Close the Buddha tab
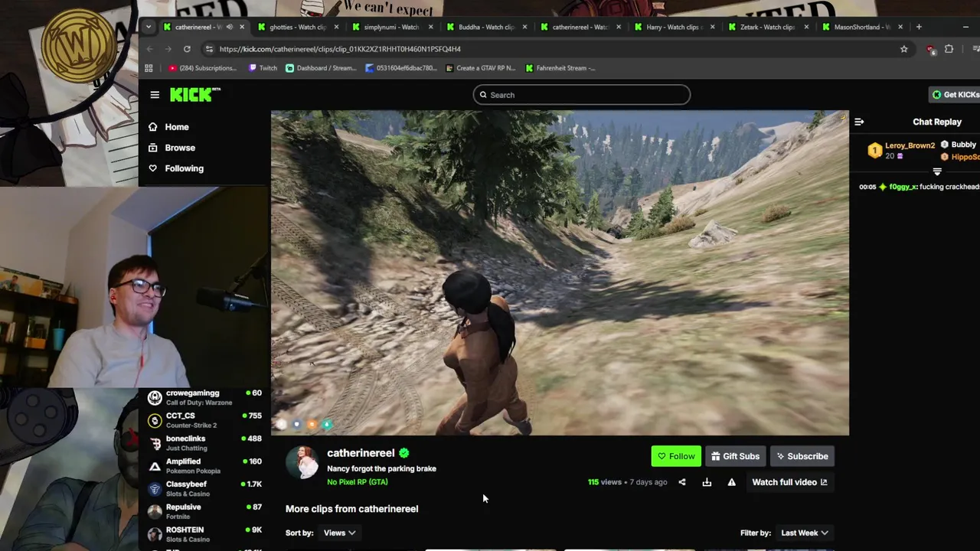This screenshot has width=980, height=551. 524,27
